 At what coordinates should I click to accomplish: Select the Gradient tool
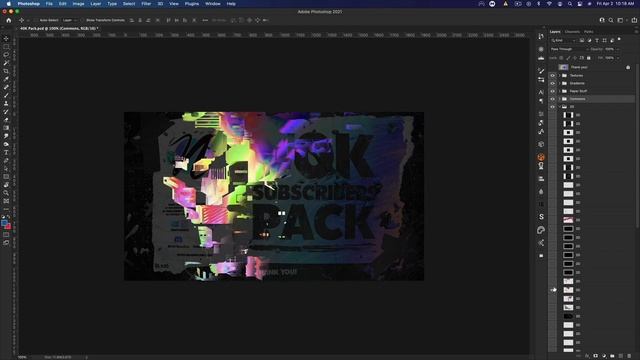tap(6, 128)
